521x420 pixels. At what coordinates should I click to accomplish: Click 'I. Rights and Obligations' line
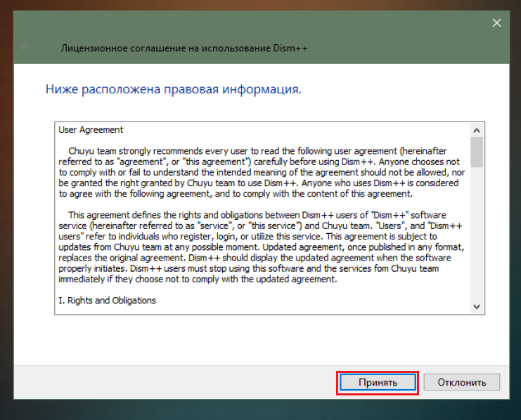click(107, 301)
